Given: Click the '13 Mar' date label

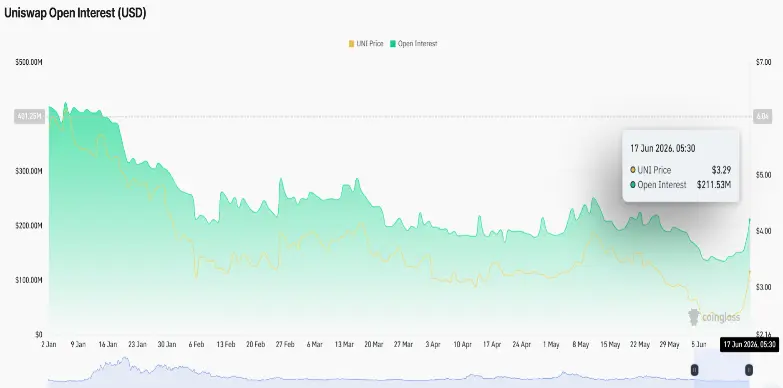Looking at the screenshot, I should click(344, 345).
